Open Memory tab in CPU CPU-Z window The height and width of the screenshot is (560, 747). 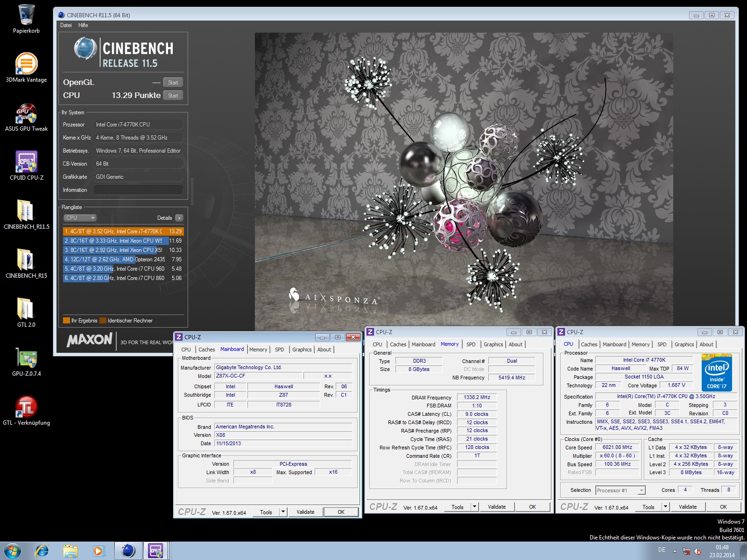(640, 344)
